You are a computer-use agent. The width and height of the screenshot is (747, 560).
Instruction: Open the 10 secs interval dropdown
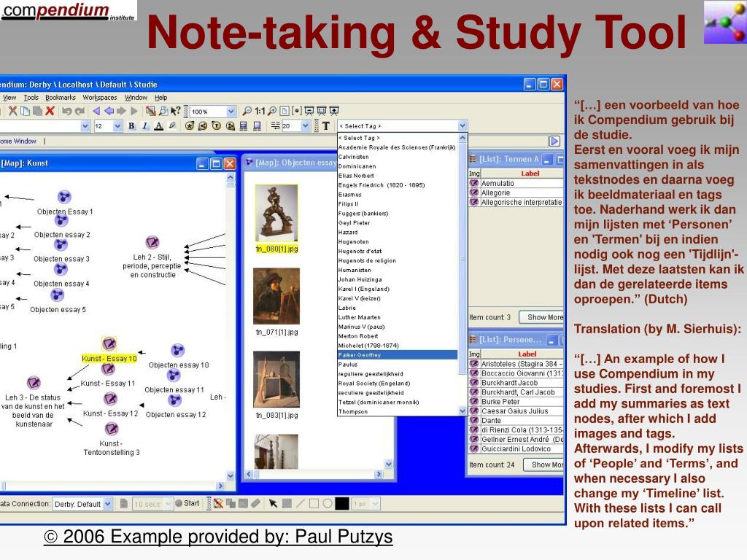click(169, 504)
